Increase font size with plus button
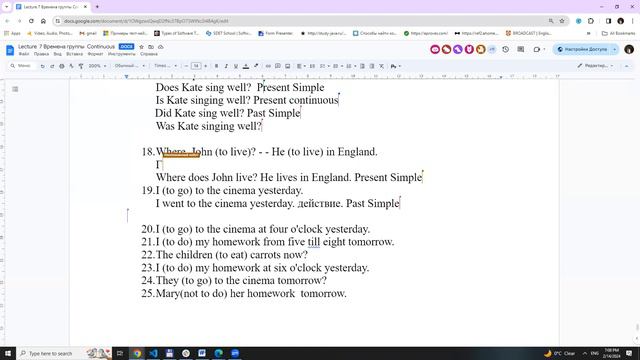Image resolution: width=640 pixels, height=360 pixels. (205, 66)
